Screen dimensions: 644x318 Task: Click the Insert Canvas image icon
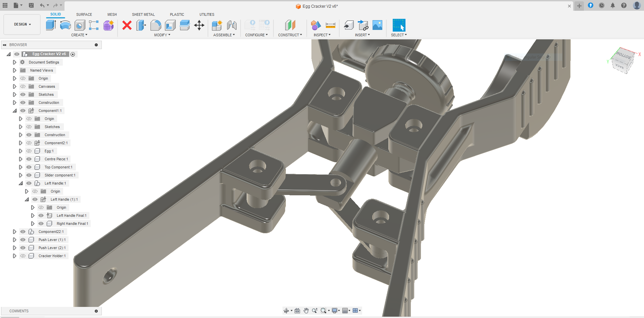tap(378, 25)
